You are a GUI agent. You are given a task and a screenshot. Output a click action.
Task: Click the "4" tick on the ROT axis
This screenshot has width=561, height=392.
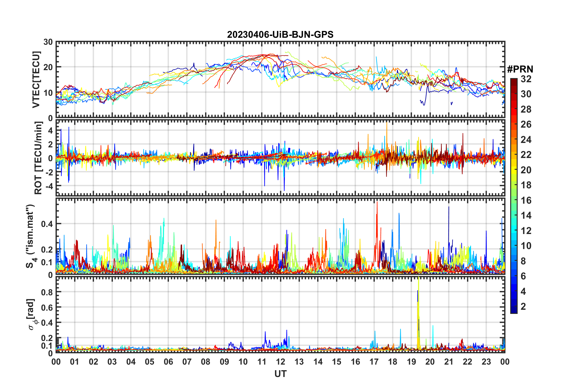[x=50, y=130]
